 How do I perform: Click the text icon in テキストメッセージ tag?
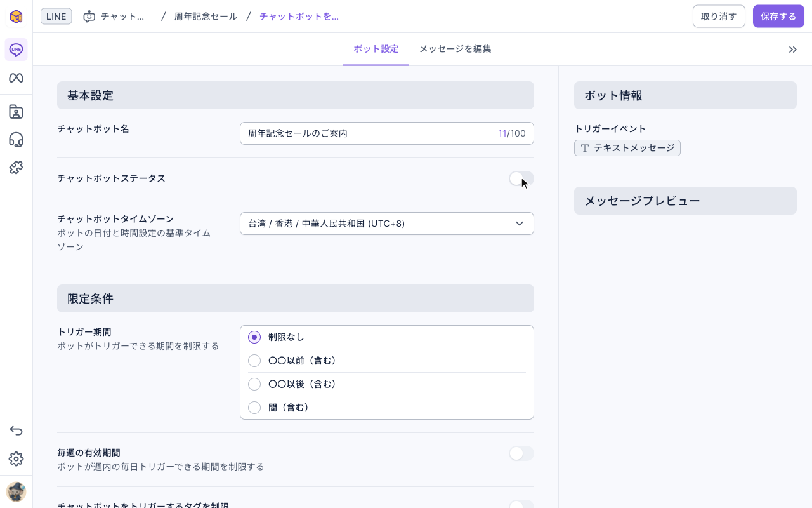click(x=585, y=148)
